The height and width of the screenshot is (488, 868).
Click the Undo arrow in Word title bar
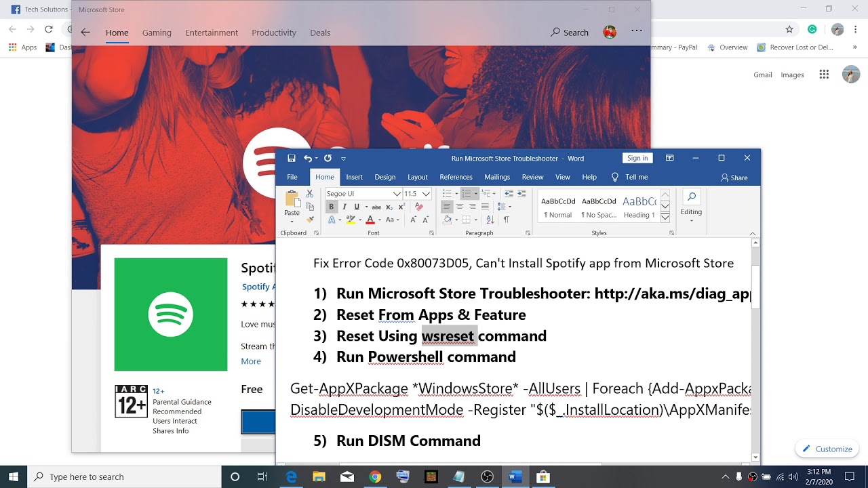click(x=308, y=158)
